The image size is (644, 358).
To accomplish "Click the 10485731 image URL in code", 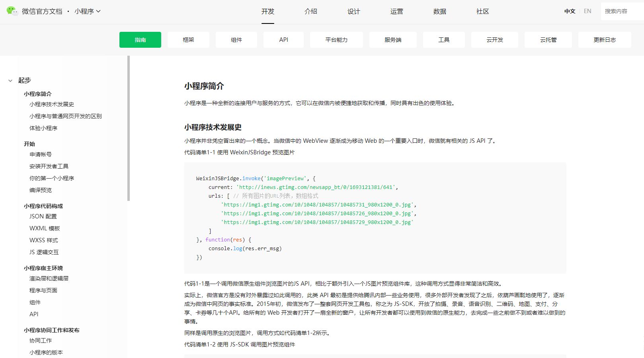I will click(317, 204).
